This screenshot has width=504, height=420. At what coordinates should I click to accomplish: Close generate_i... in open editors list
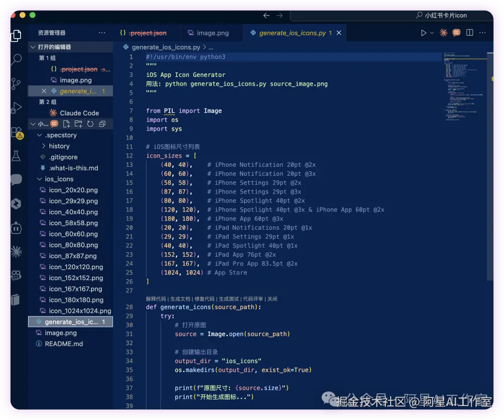[x=44, y=91]
